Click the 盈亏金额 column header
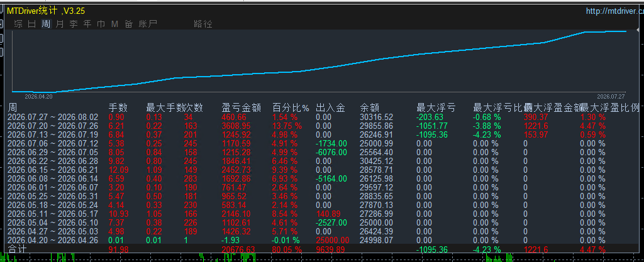Screen dimensions: 644x262 point(241,108)
